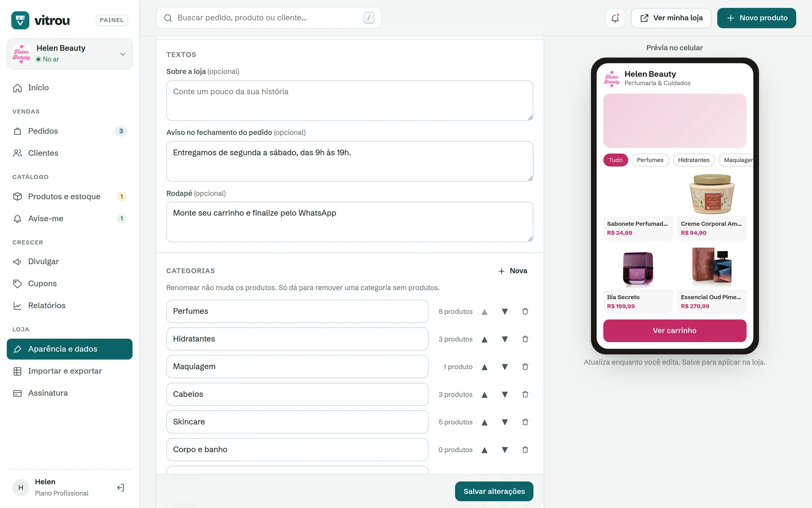The width and height of the screenshot is (812, 508).
Task: Edit the Cabelos category name field
Action: pyautogui.click(x=297, y=394)
